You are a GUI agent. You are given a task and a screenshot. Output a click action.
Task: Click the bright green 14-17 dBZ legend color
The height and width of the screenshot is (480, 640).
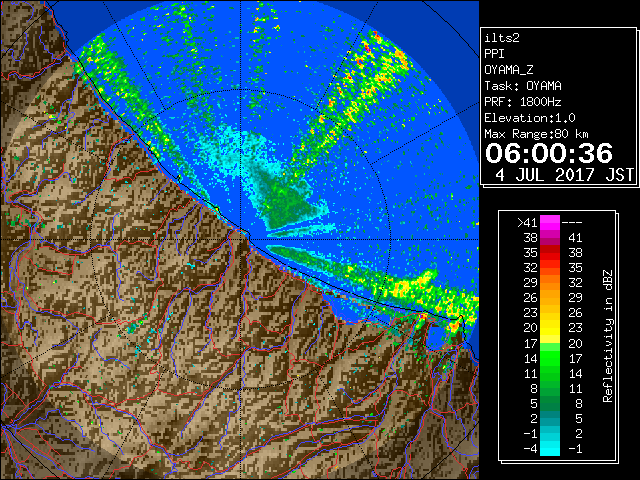(550, 358)
